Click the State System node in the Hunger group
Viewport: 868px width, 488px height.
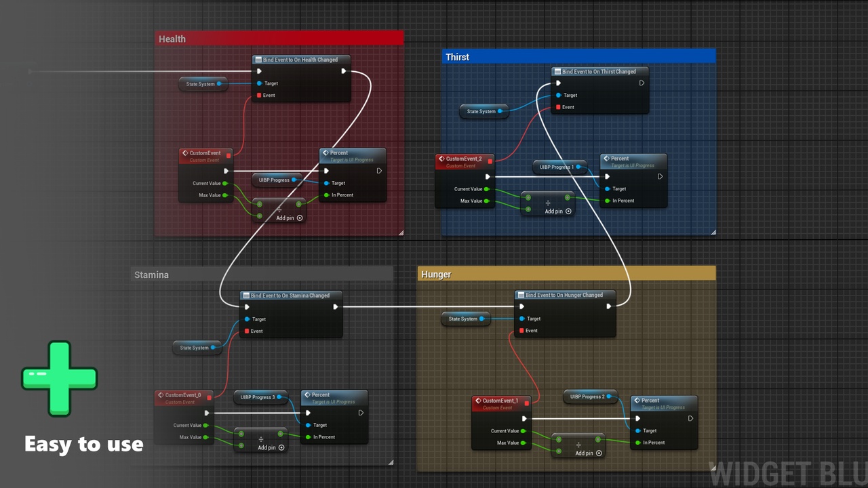[466, 319]
